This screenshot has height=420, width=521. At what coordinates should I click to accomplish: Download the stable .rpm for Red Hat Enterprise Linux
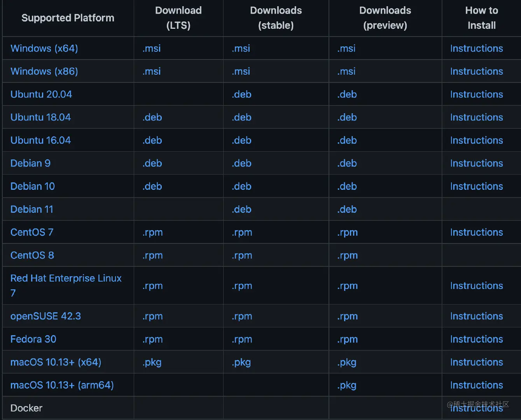(x=242, y=286)
